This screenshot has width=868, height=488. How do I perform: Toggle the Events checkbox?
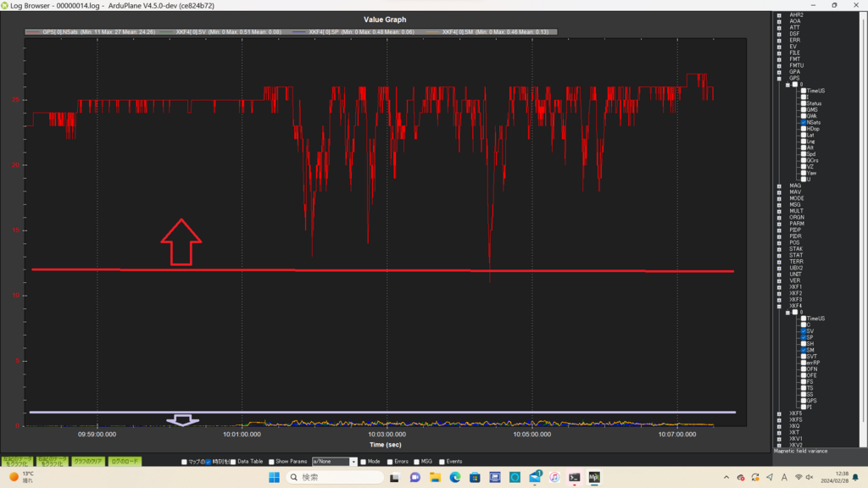point(442,462)
